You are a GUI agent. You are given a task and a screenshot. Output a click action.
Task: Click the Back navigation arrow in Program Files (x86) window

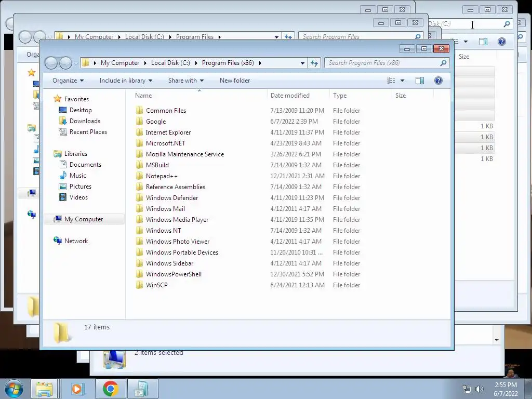coord(51,63)
